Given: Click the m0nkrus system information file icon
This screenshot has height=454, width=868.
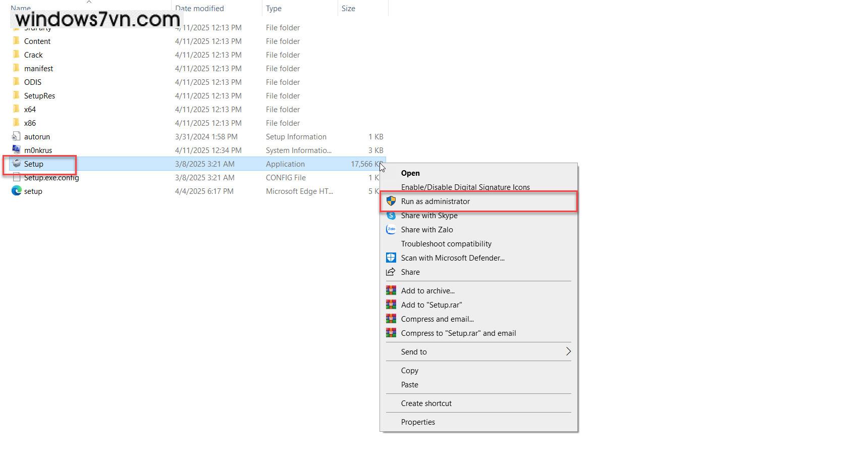Looking at the screenshot, I should (x=16, y=150).
